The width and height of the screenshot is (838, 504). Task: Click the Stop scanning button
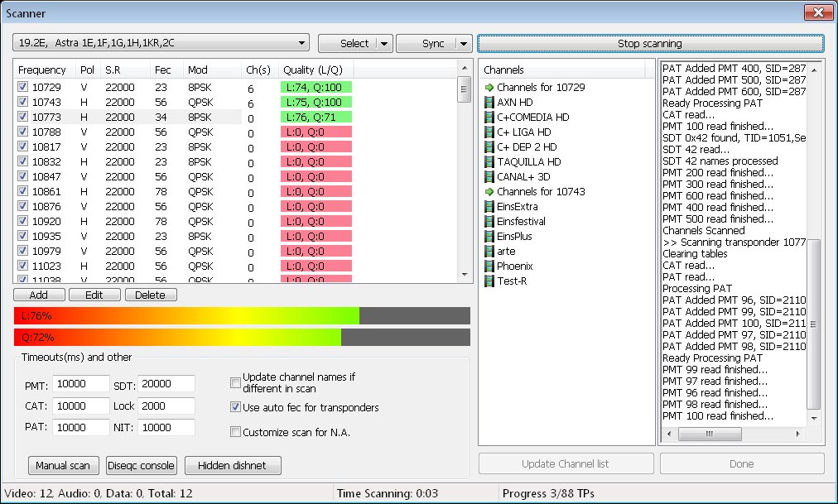coord(650,43)
